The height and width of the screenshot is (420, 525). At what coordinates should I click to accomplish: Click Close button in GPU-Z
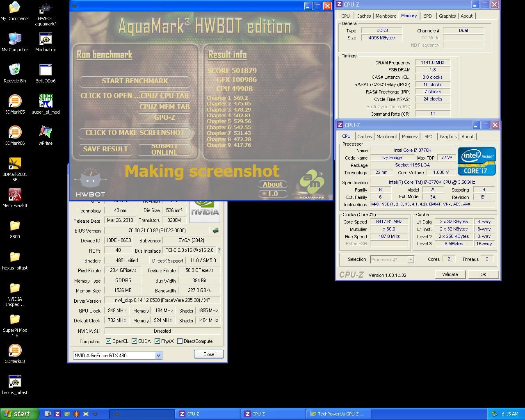coord(209,354)
